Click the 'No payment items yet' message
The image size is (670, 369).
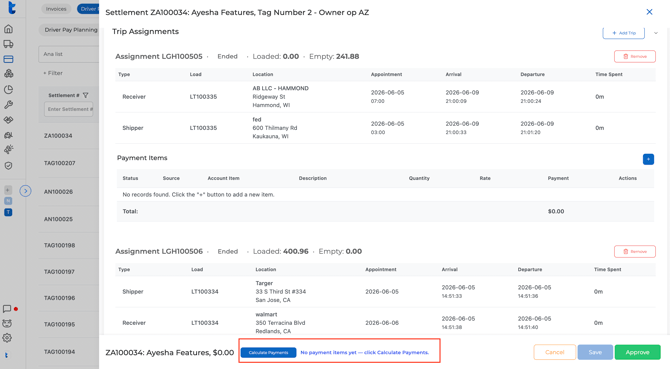tap(364, 352)
